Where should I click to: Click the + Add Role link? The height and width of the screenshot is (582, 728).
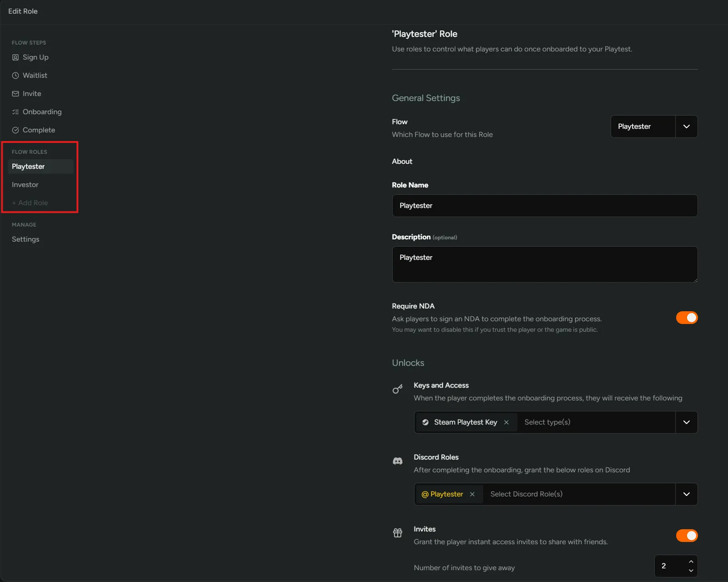tap(30, 203)
